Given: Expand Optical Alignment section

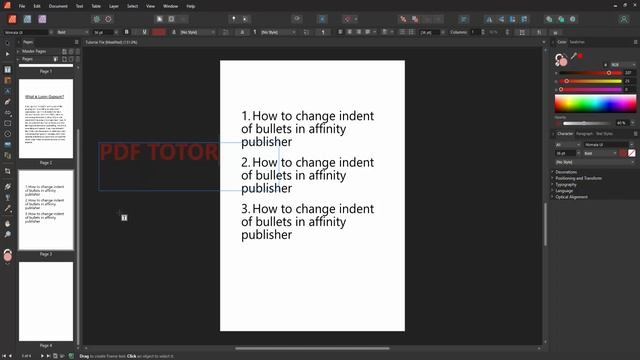Looking at the screenshot, I should pyautogui.click(x=571, y=197).
